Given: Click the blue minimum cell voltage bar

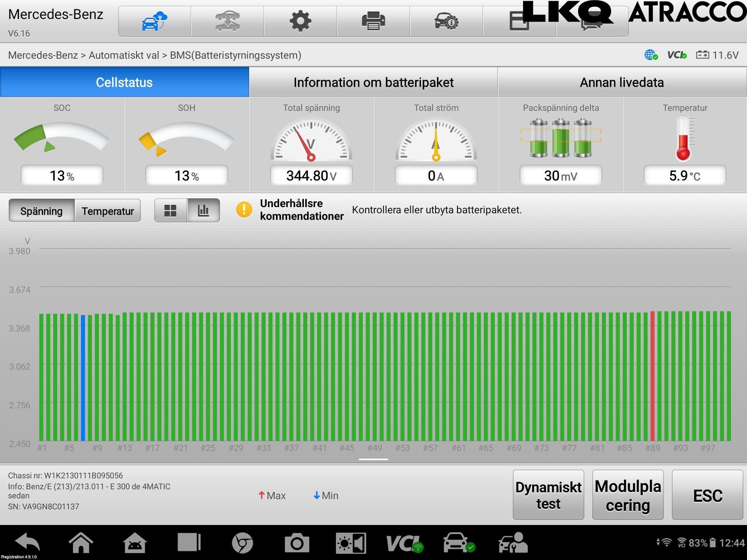Looking at the screenshot, I should coord(83,377).
